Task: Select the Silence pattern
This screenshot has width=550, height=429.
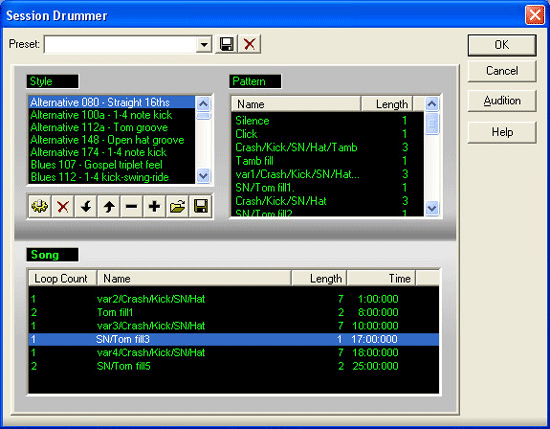Action: tap(328, 121)
